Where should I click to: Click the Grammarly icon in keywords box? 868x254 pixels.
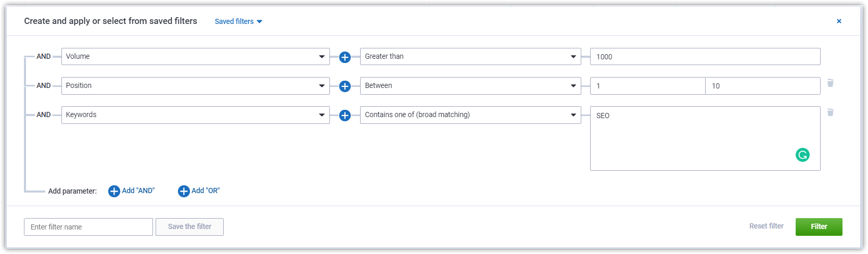click(802, 155)
